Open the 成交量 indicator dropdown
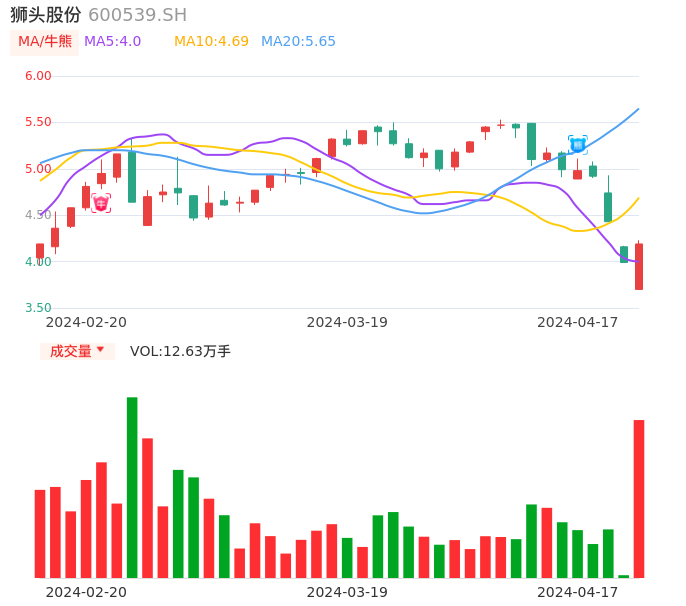This screenshot has width=686, height=606. coord(77,351)
